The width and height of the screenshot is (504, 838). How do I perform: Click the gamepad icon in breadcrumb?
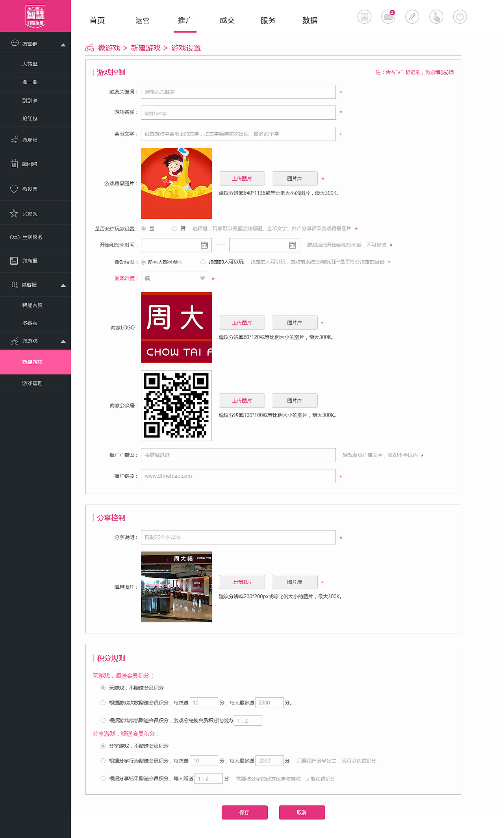tap(90, 48)
